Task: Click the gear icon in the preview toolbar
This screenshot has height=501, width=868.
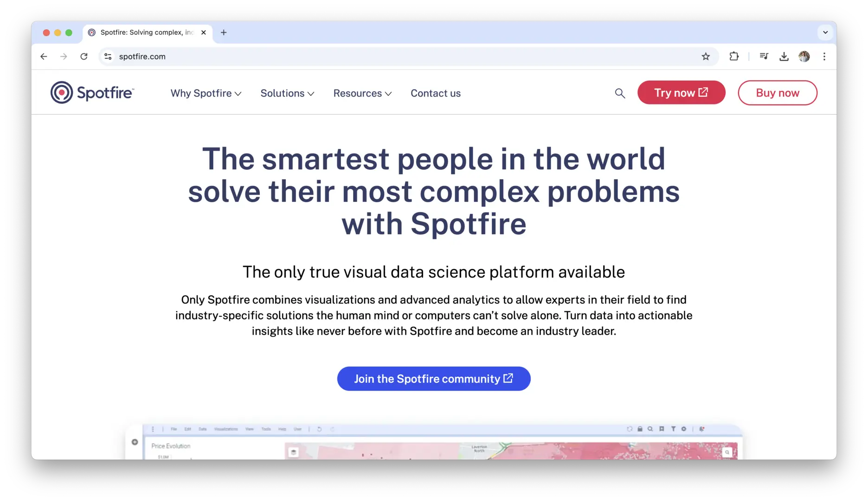Action: pyautogui.click(x=684, y=429)
